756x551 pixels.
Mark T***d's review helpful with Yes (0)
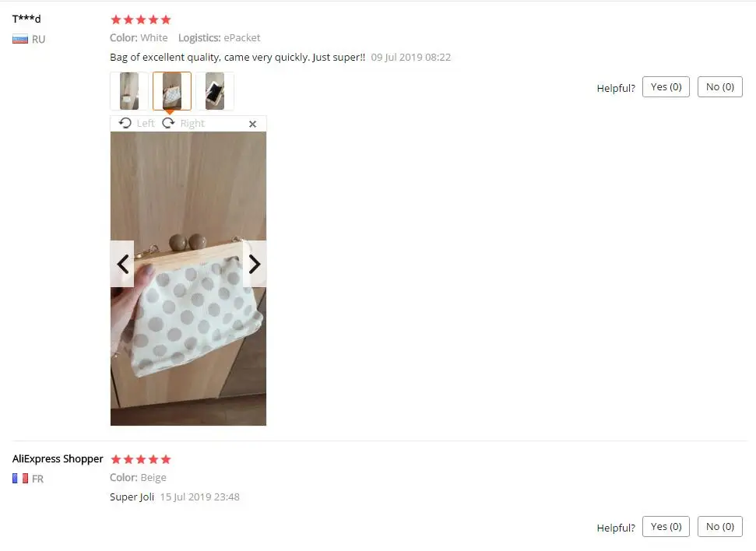666,86
